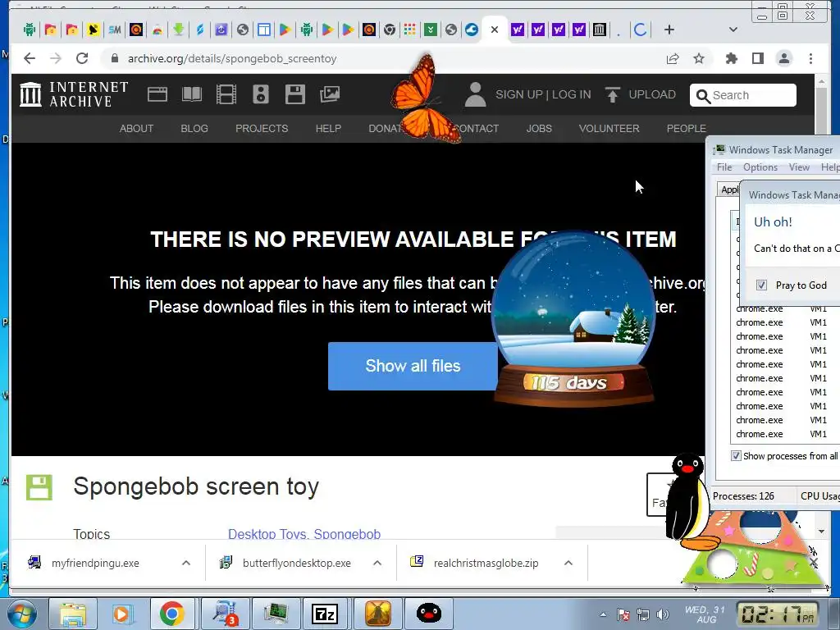Image resolution: width=840 pixels, height=630 pixels.
Task: Open the Windows Start orb
Action: pos(21,614)
